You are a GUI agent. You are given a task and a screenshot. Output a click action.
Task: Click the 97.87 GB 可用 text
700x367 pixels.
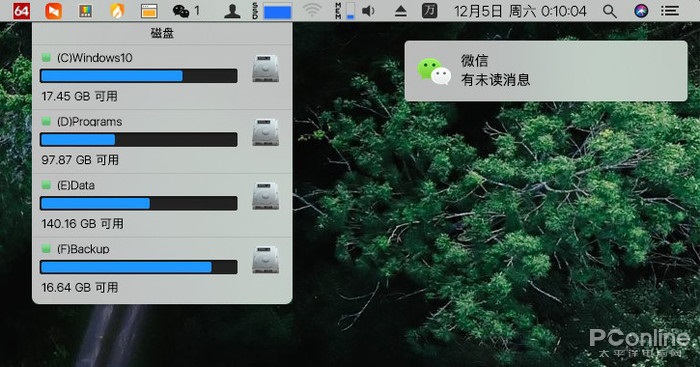[80, 160]
